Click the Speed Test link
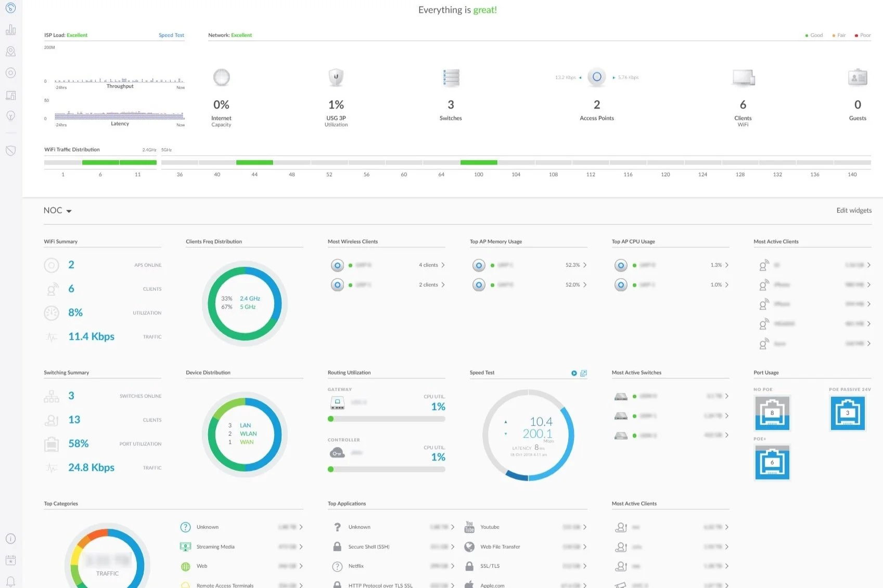 (x=171, y=35)
